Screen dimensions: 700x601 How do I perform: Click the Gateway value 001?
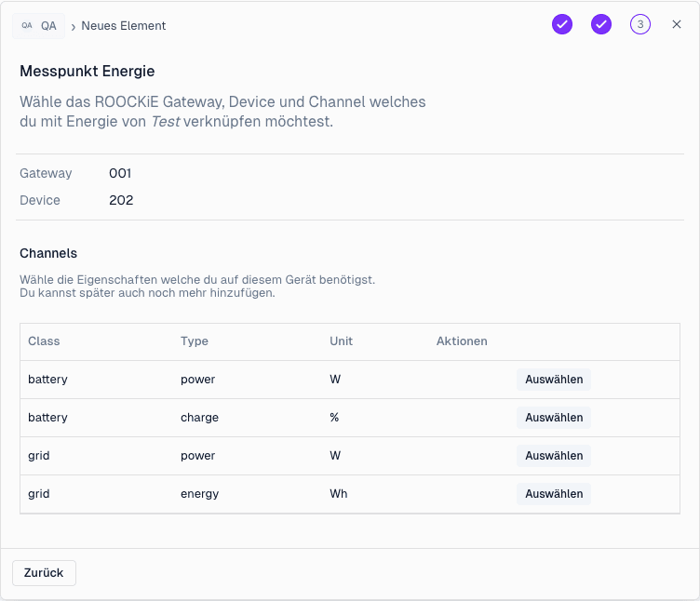(120, 173)
